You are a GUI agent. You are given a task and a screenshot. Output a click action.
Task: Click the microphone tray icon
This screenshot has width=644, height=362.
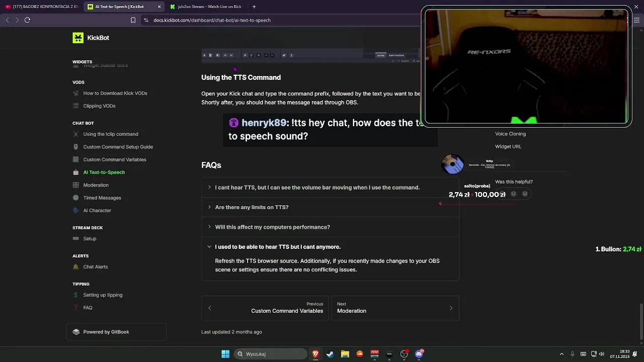click(573, 354)
